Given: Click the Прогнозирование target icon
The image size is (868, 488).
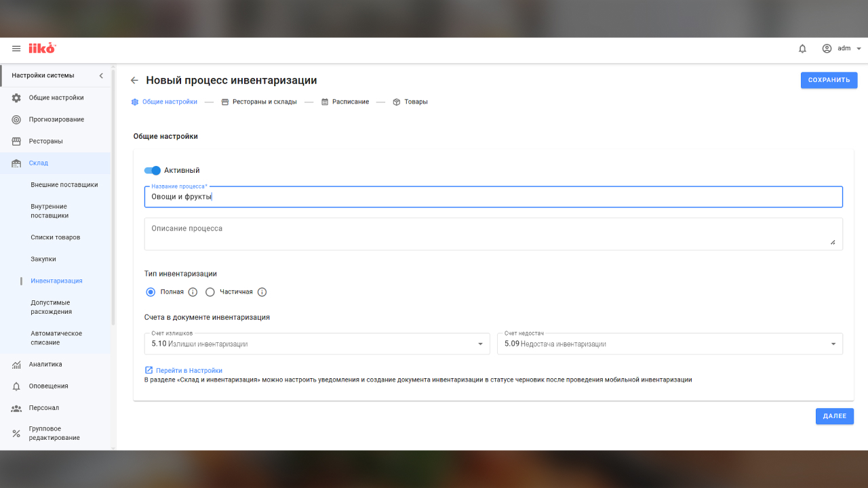Looking at the screenshot, I should click(16, 119).
